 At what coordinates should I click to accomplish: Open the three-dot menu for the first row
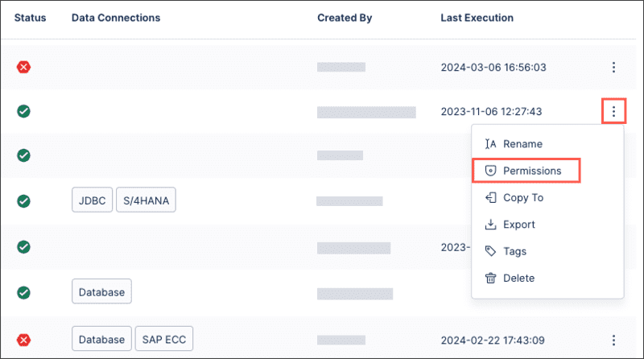tap(613, 67)
